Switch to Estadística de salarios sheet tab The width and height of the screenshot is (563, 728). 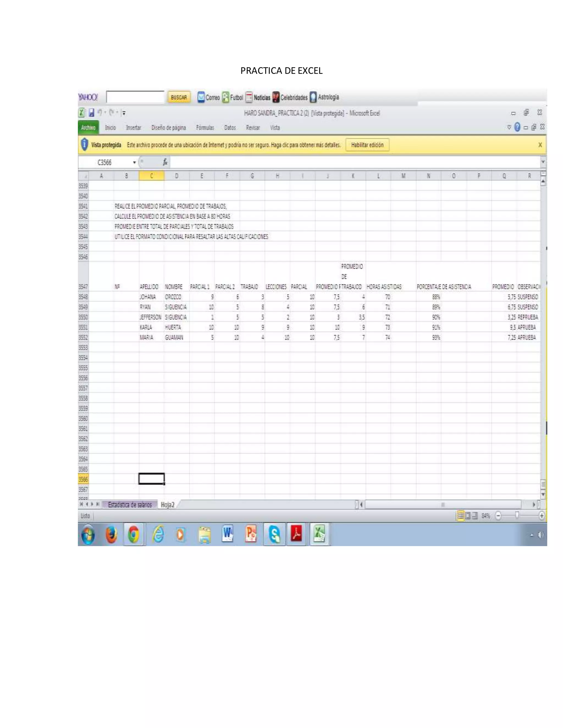[129, 505]
